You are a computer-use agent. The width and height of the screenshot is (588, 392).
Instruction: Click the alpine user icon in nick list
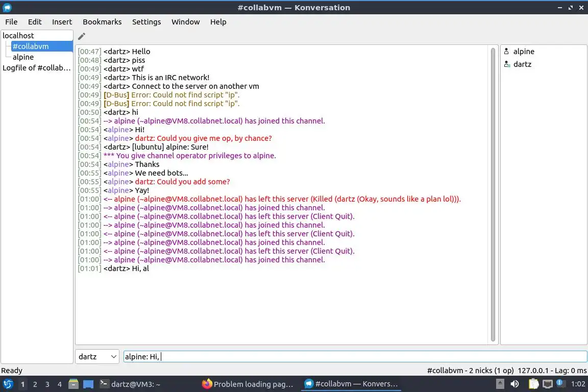[507, 52]
